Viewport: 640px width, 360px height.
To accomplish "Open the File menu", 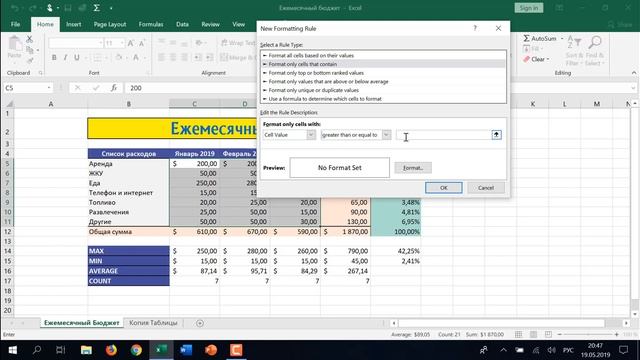I will [16, 24].
